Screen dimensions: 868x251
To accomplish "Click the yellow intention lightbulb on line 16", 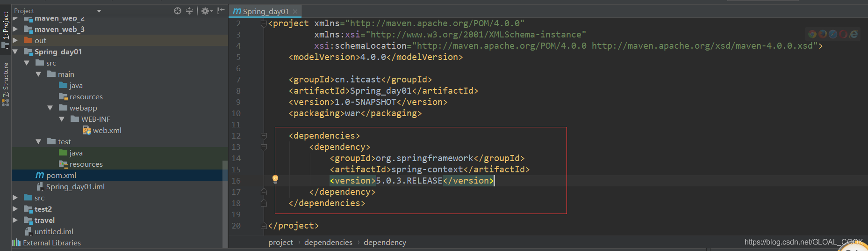I will pyautogui.click(x=275, y=179).
